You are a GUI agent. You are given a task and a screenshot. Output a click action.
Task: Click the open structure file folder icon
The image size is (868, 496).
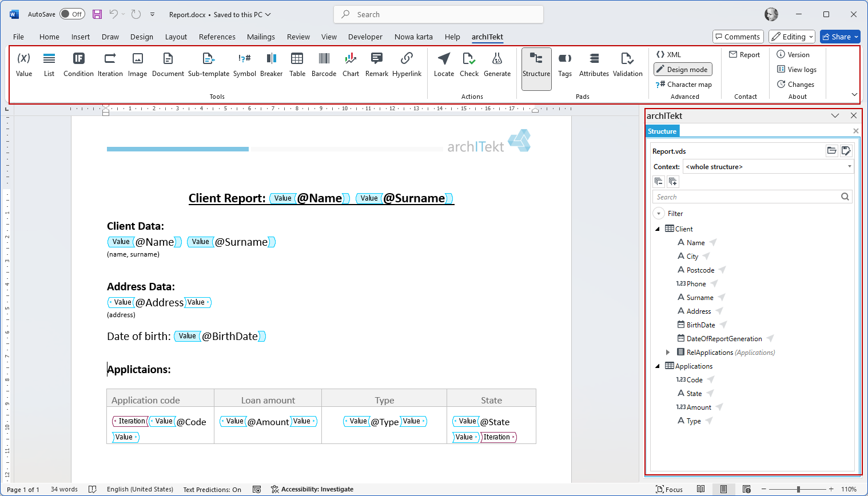click(831, 151)
